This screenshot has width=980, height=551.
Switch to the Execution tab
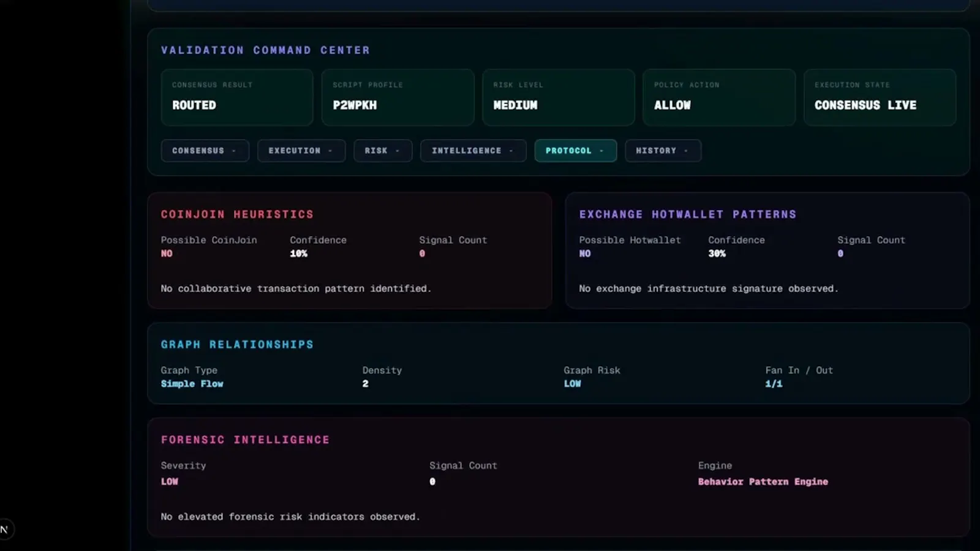[x=301, y=151]
